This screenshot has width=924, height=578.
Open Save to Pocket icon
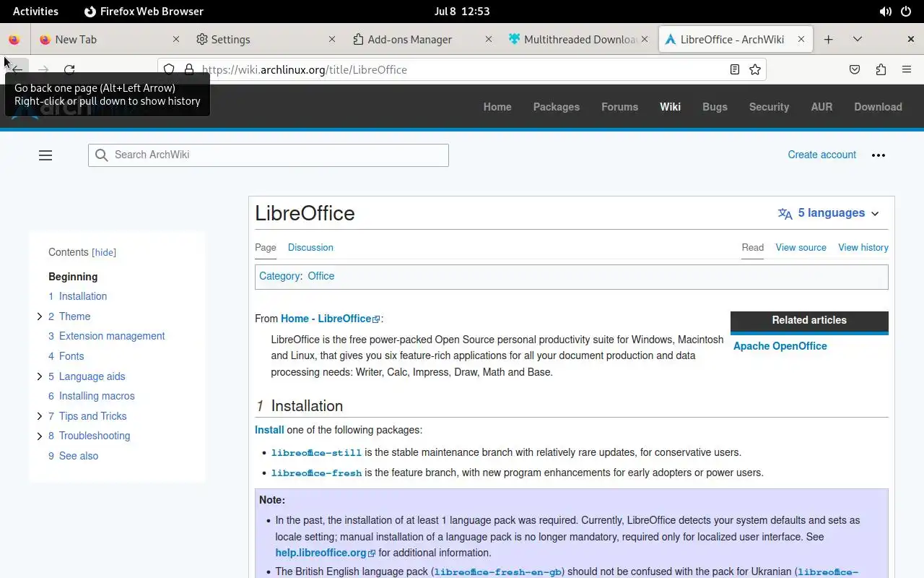pyautogui.click(x=855, y=69)
